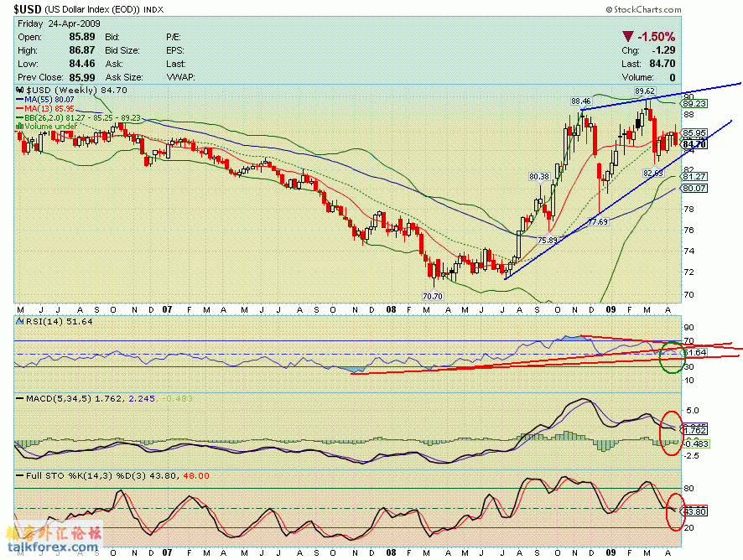Select the Open value 85.89
Viewport: 743px width, 560px height.
(82, 37)
